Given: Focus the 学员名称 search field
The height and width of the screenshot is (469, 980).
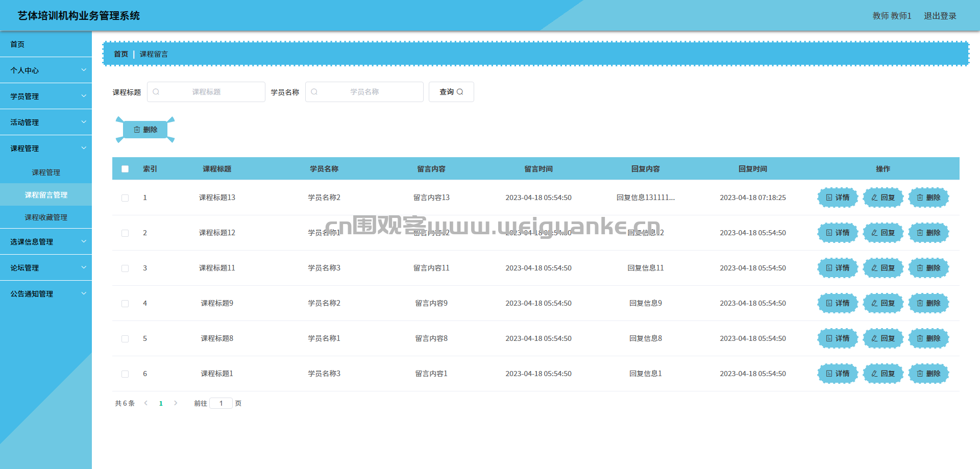Looking at the screenshot, I should (x=364, y=92).
